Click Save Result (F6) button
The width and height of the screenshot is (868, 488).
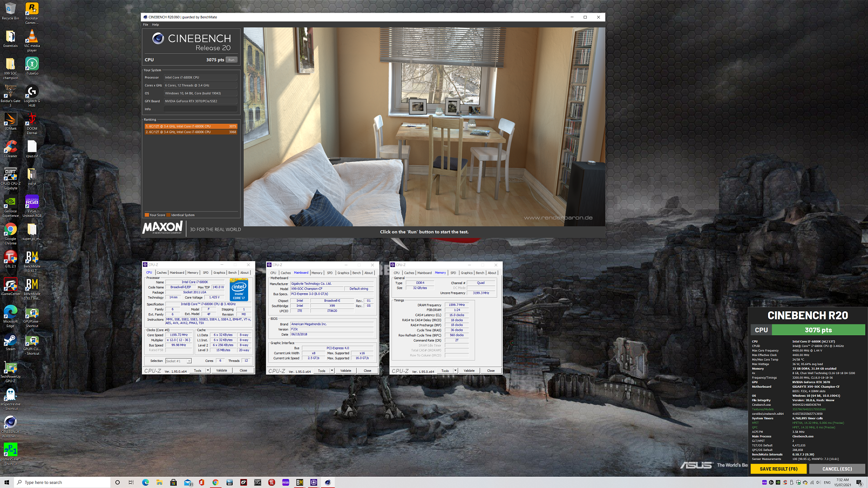pyautogui.click(x=778, y=469)
